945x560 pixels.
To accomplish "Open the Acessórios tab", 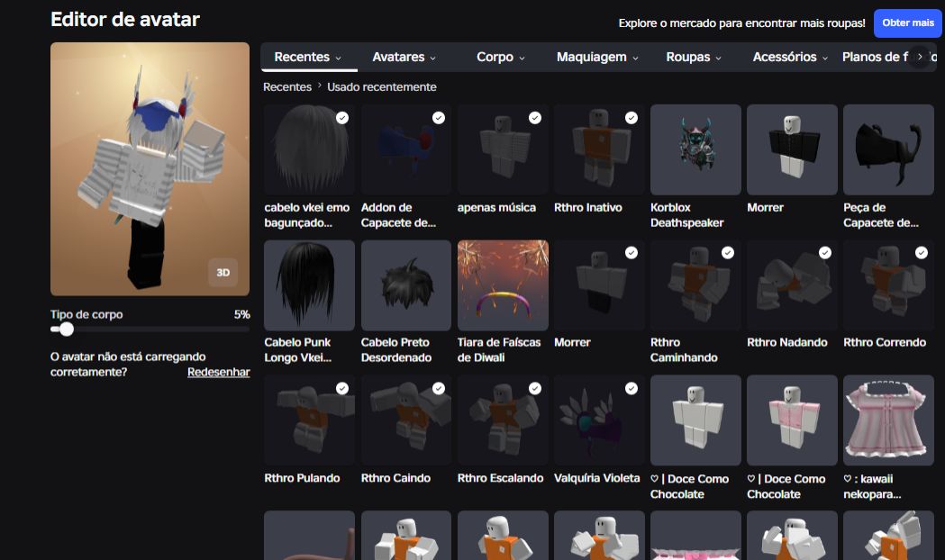I will tap(790, 58).
